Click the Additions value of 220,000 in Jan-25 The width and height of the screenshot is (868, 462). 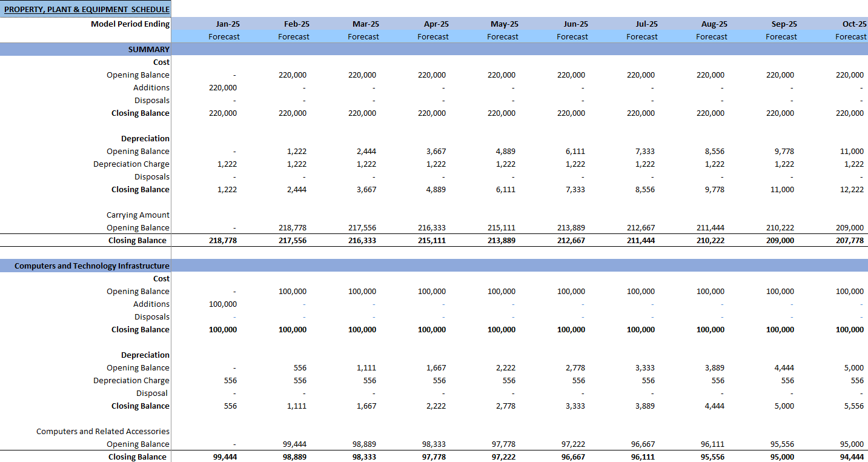point(224,87)
